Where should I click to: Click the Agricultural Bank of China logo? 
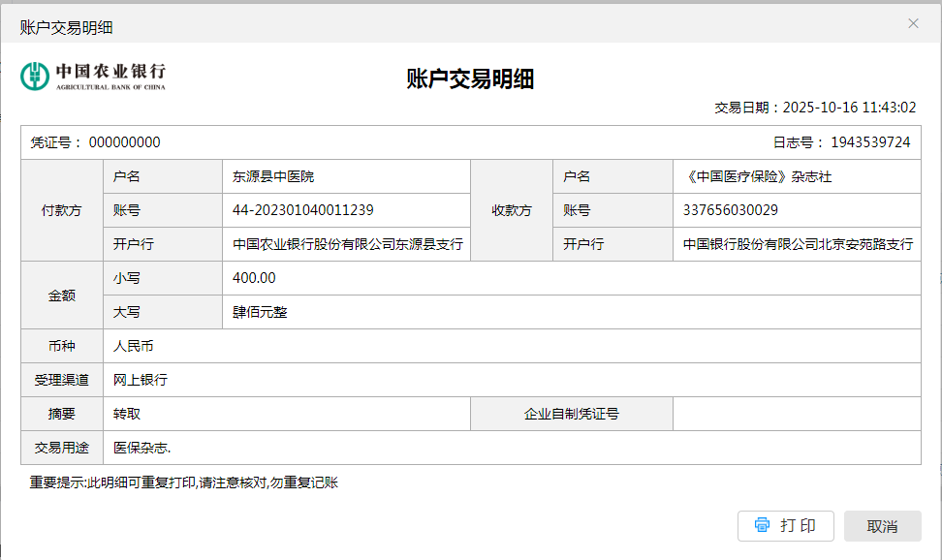point(93,76)
